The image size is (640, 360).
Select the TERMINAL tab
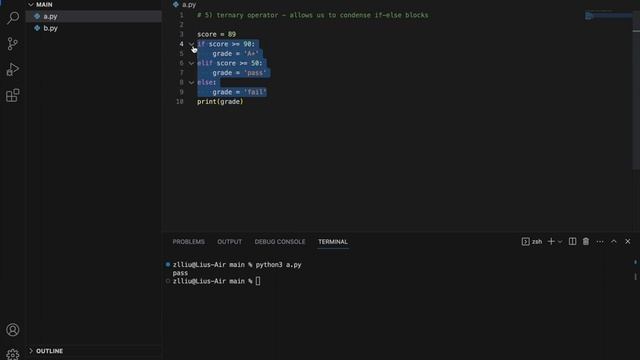click(333, 242)
